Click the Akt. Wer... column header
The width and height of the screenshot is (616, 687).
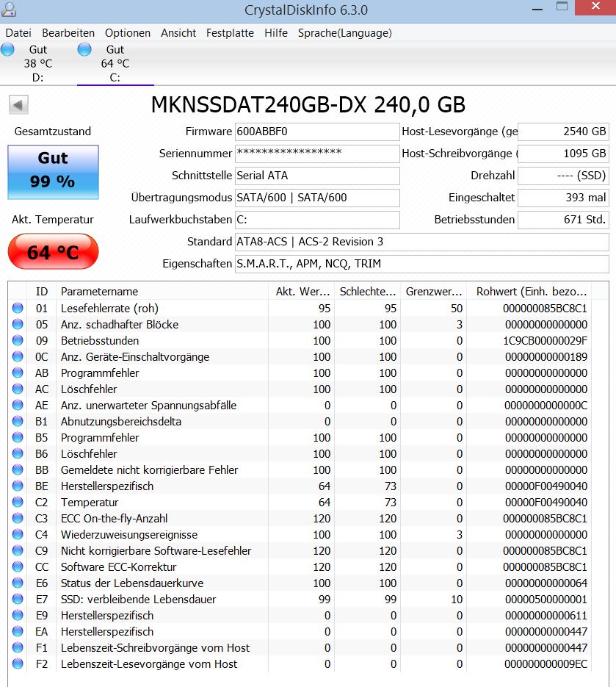tap(301, 292)
